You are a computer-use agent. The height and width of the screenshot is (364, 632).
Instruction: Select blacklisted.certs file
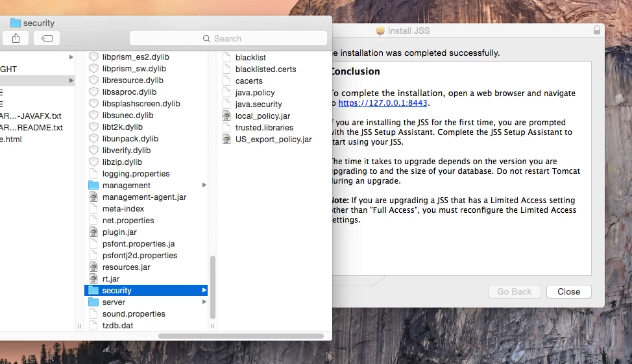tap(265, 69)
